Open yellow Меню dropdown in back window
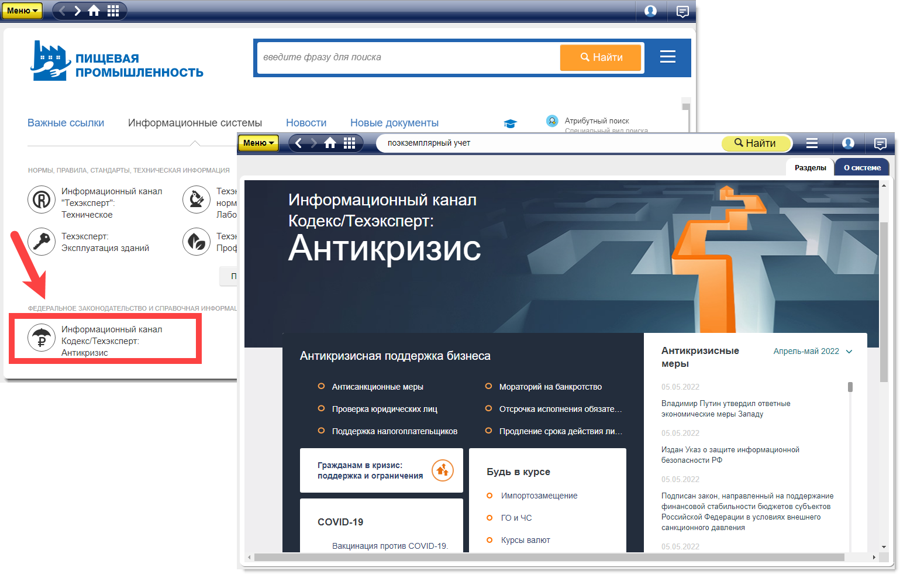924x588 pixels. (22, 11)
